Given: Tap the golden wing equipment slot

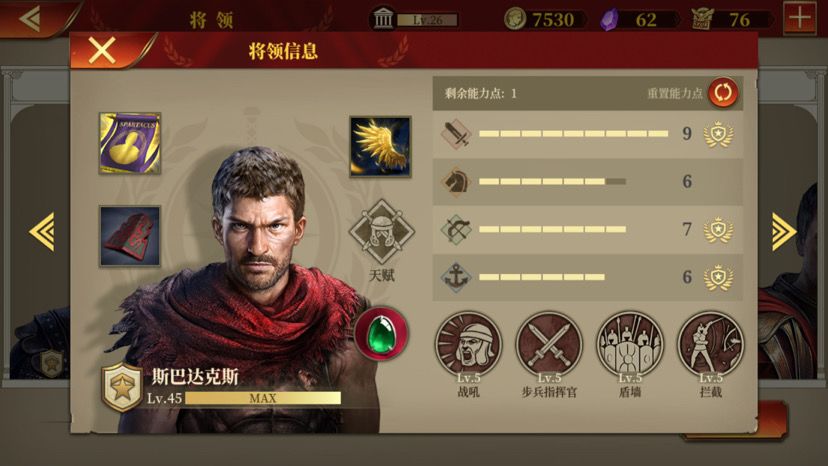Looking at the screenshot, I should [380, 146].
